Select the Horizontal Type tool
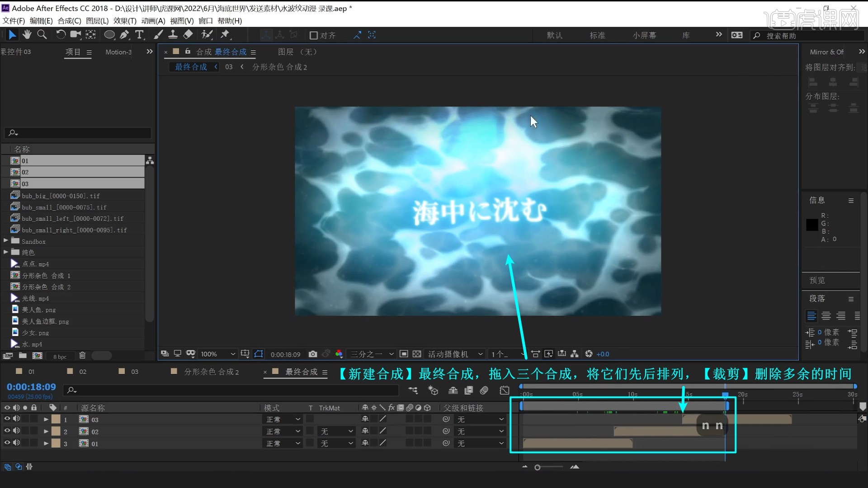868x488 pixels. [x=139, y=35]
